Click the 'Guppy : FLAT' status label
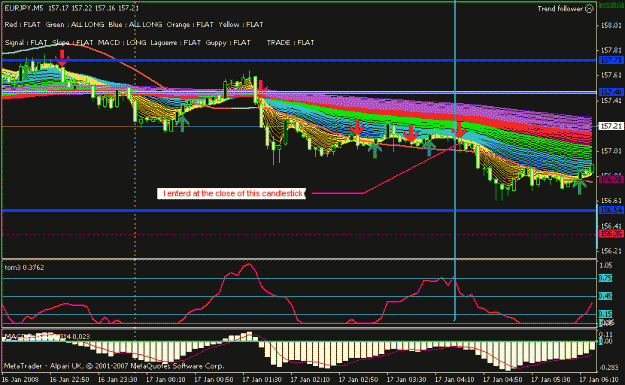This screenshot has height=385, width=625. point(228,43)
